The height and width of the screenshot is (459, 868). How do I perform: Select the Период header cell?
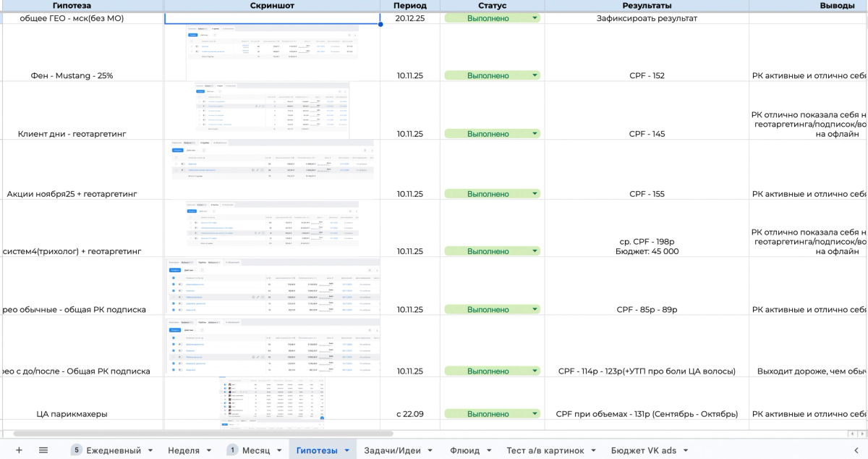coord(410,6)
